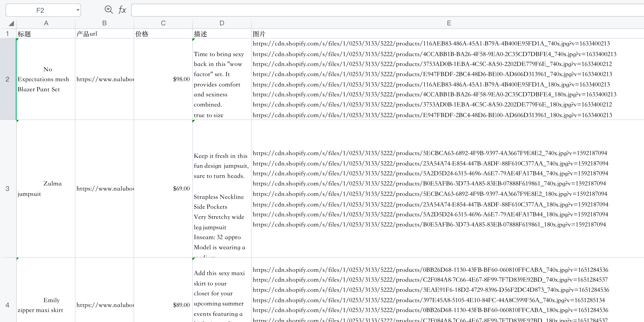644x322 pixels.
Task: Select the Zulma jumpsuit title cell
Action: pos(46,189)
